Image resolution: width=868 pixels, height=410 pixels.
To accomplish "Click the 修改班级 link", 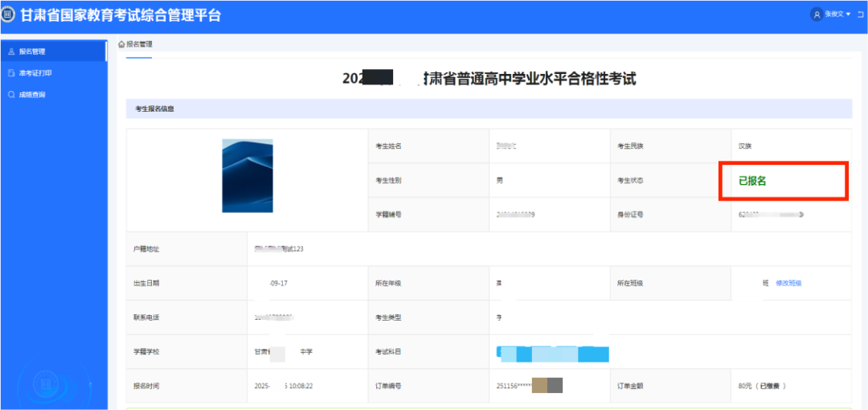I will [788, 283].
